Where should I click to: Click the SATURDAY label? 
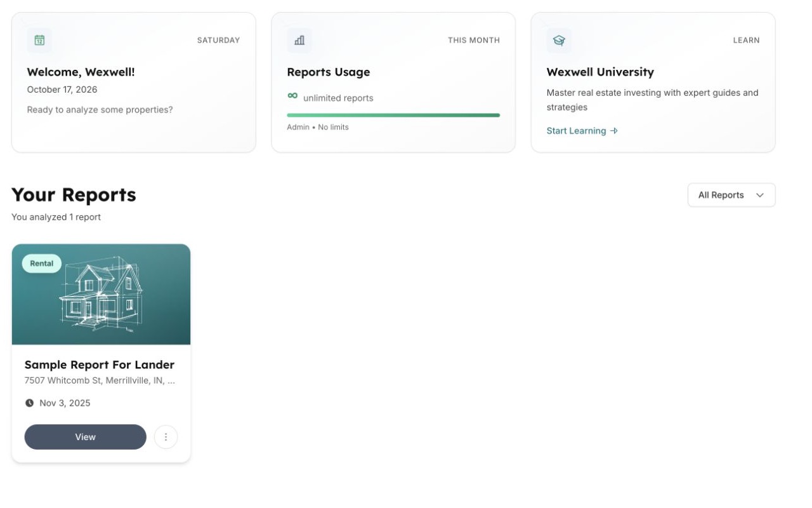[x=218, y=40]
